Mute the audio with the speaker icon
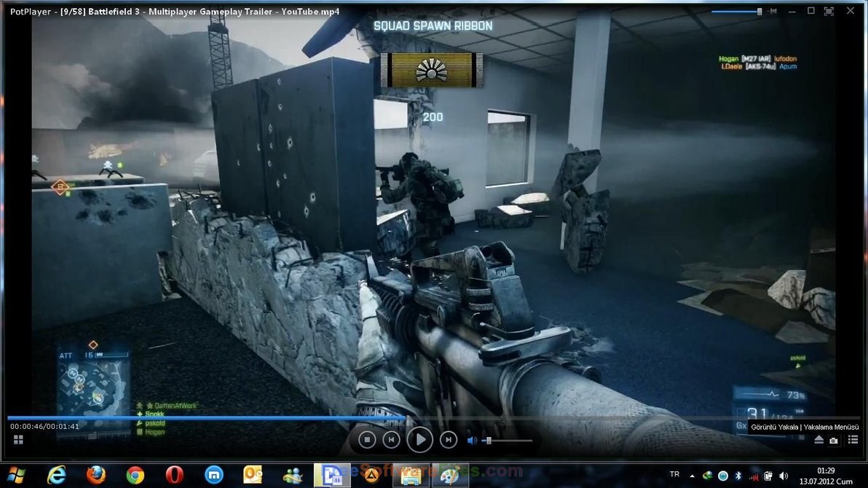 pos(472,441)
